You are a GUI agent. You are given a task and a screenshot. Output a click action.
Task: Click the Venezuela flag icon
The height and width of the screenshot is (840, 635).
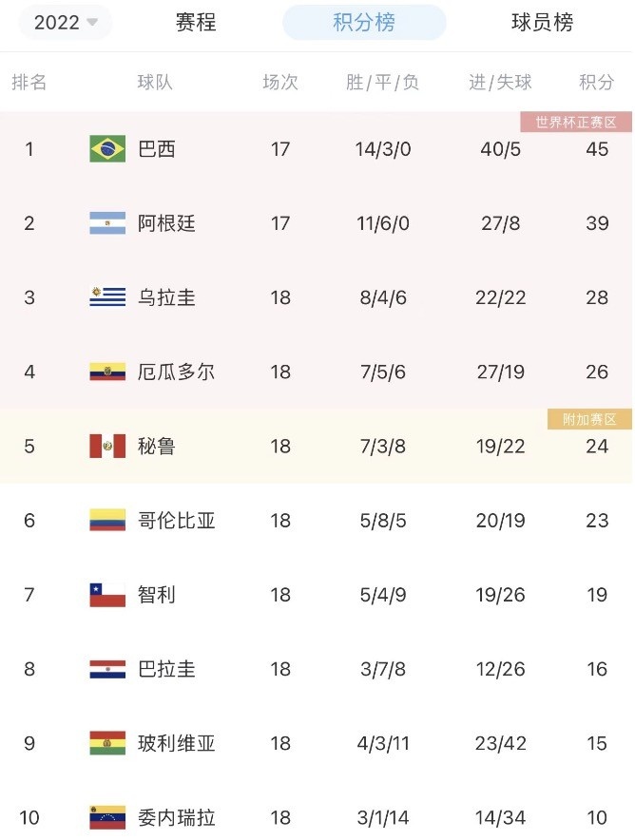tap(107, 817)
